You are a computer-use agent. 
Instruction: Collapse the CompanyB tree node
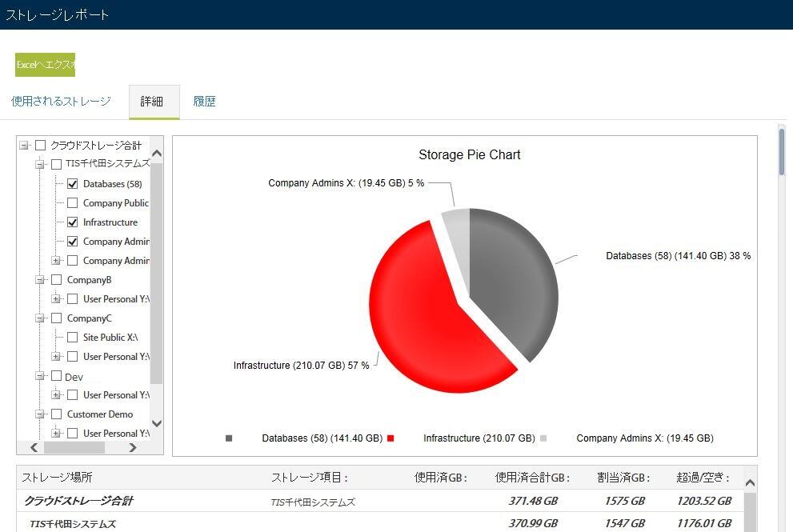pos(40,280)
